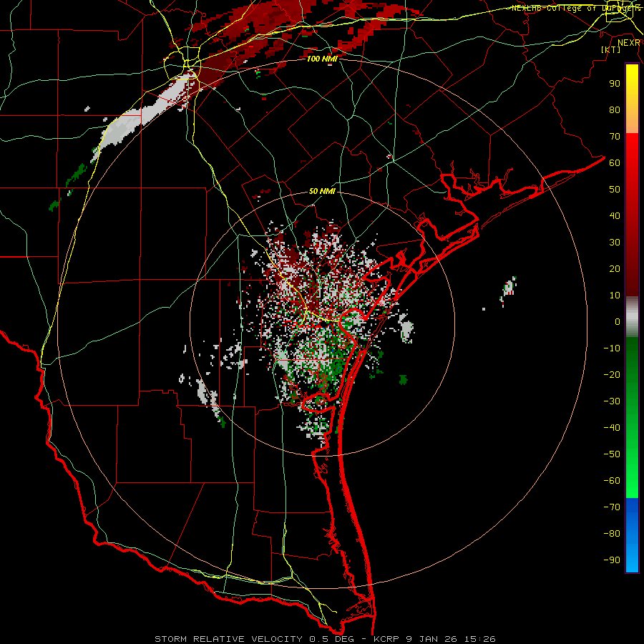
Task: Click the -90 value on velocity scale
Action: (x=612, y=560)
